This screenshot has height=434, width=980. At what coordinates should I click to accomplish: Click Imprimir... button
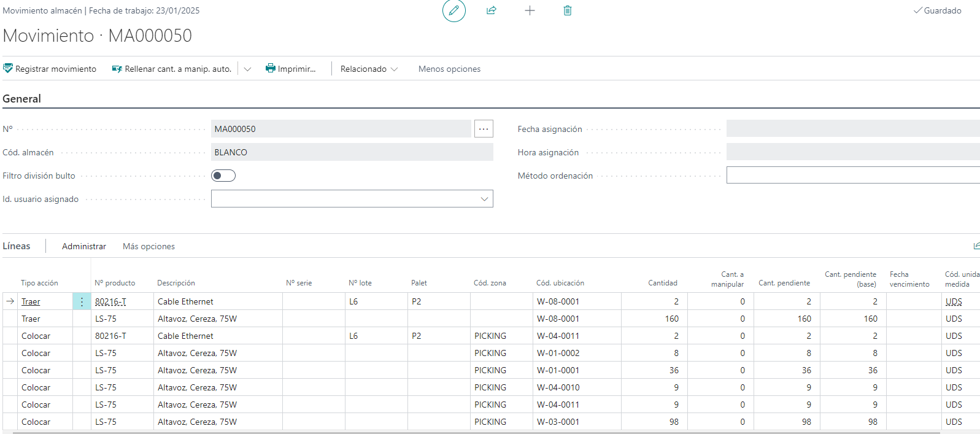pos(291,69)
